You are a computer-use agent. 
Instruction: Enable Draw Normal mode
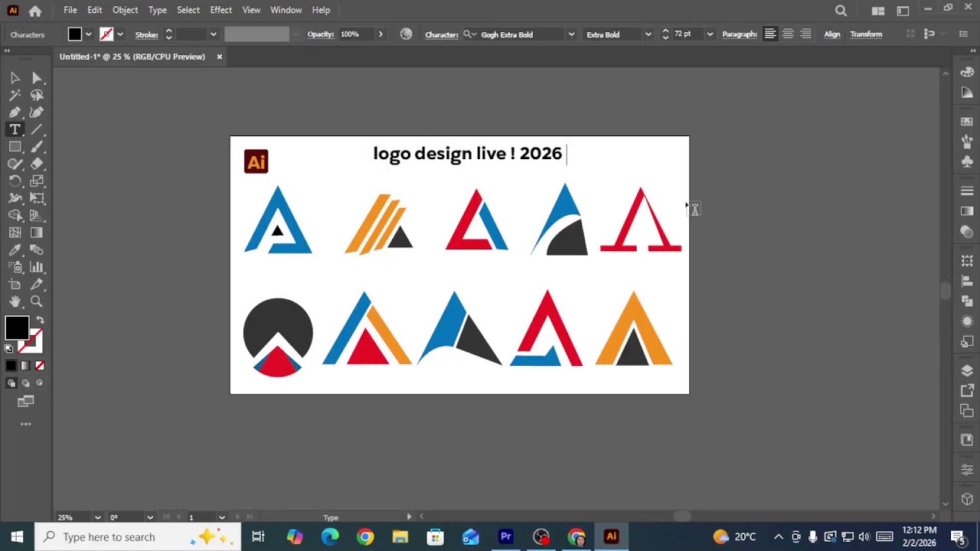pos(11,383)
